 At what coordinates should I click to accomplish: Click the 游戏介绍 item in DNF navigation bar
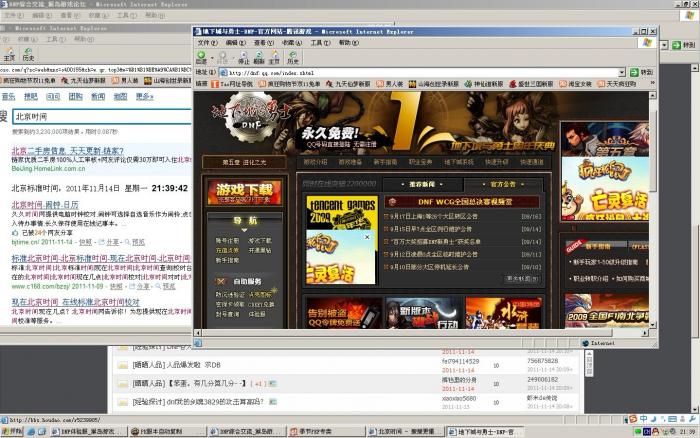click(x=316, y=163)
